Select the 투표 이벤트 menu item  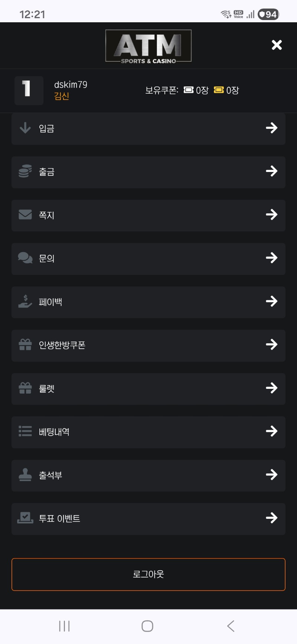(148, 519)
